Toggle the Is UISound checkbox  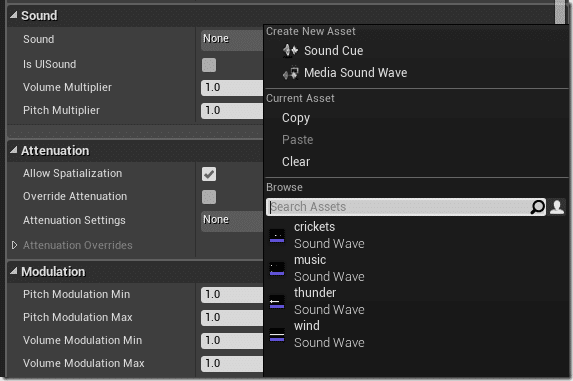(209, 65)
